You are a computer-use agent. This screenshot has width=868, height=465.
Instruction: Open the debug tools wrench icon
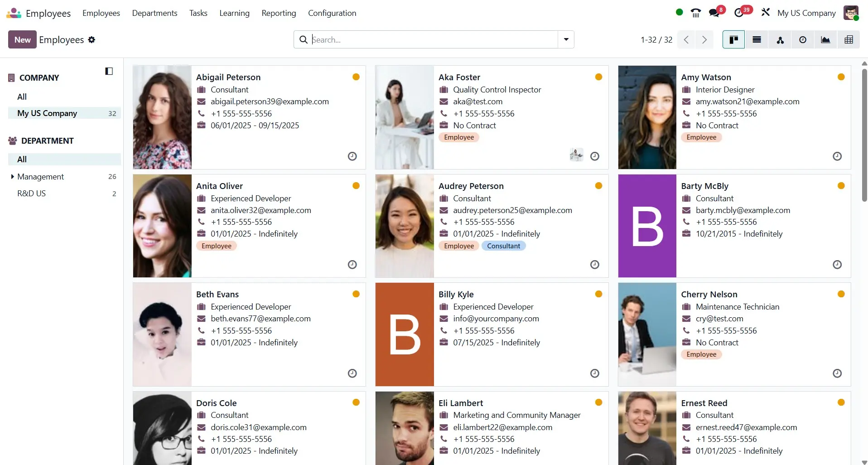tap(766, 13)
